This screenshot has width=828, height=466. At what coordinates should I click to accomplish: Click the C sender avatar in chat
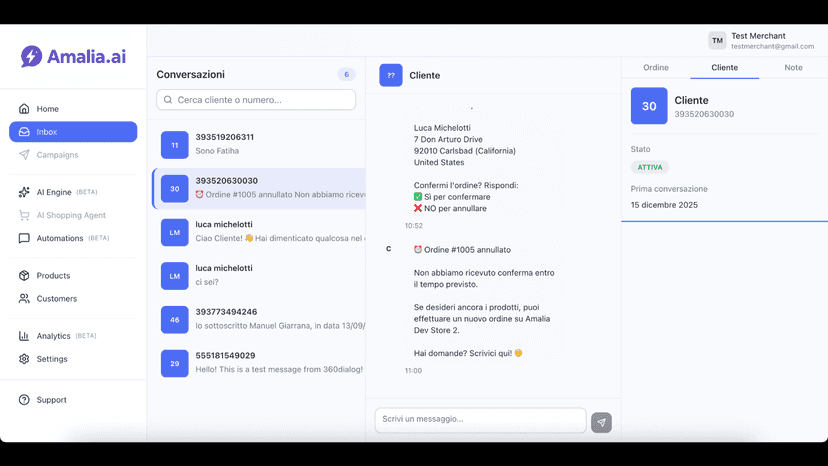[389, 249]
